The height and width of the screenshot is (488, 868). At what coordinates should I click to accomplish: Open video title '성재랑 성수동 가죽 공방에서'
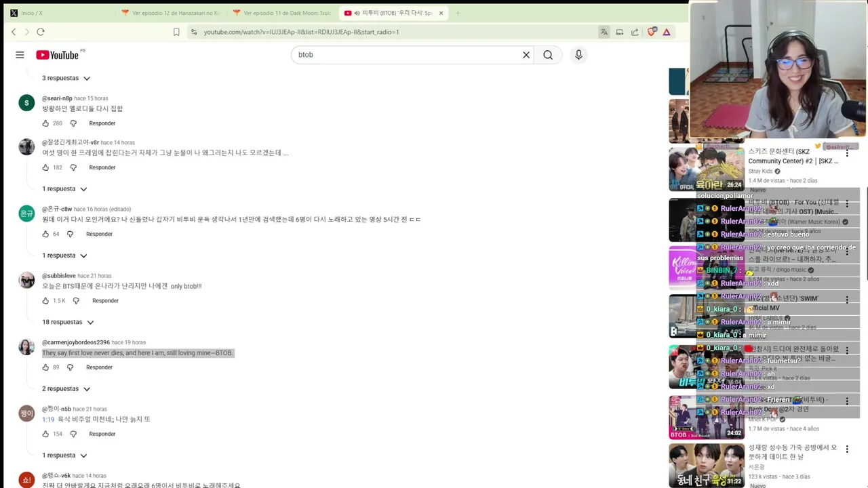click(793, 453)
